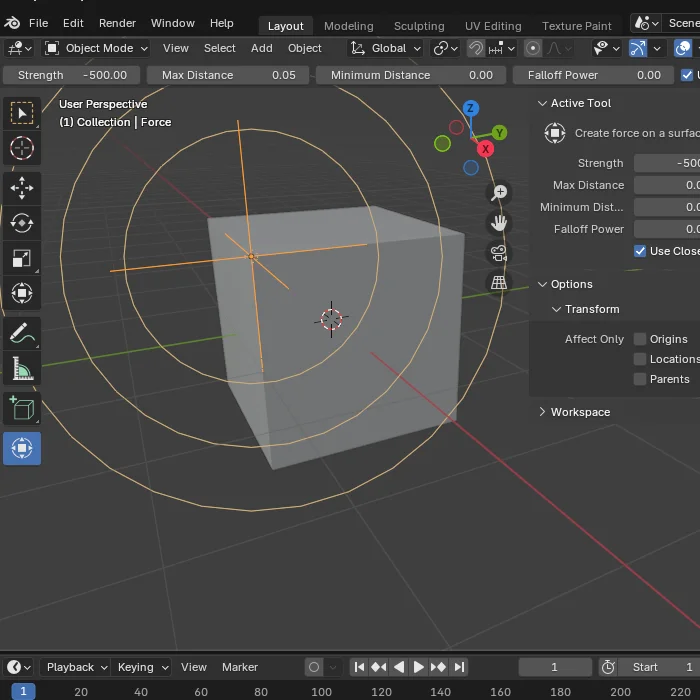Expand the Workspace panel
Viewport: 700px width, 700px height.
point(579,412)
